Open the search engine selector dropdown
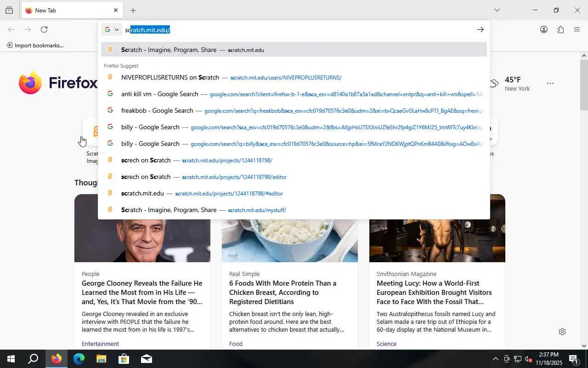This screenshot has width=588, height=368. pos(112,29)
